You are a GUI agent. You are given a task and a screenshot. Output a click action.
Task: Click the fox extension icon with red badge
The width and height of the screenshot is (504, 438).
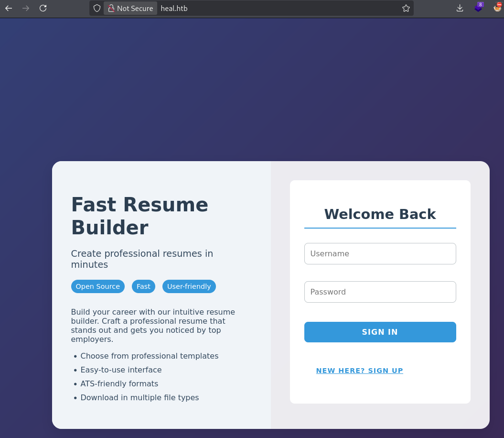coord(497,8)
